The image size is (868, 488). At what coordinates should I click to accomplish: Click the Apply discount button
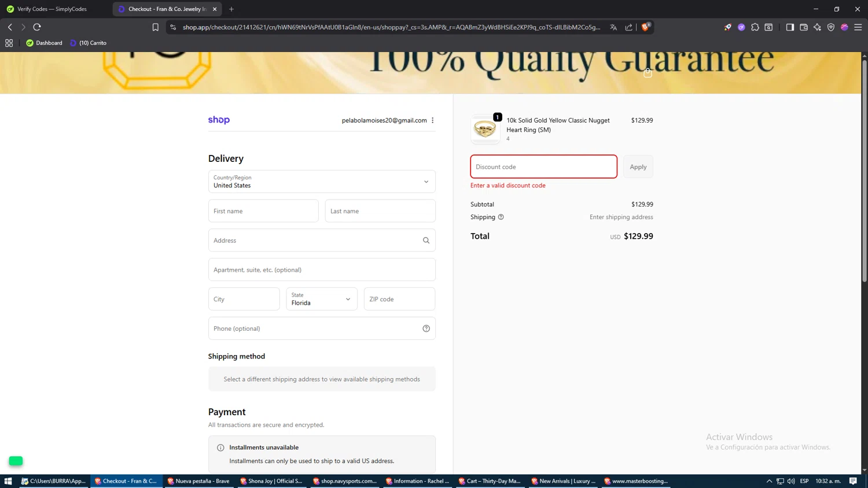pos(638,167)
